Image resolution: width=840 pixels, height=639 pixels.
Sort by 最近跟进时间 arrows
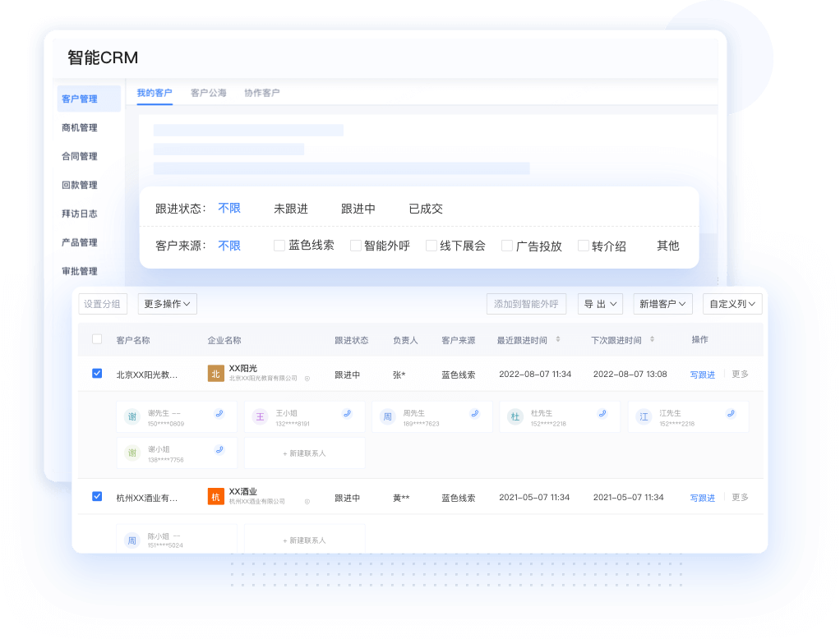pos(558,339)
